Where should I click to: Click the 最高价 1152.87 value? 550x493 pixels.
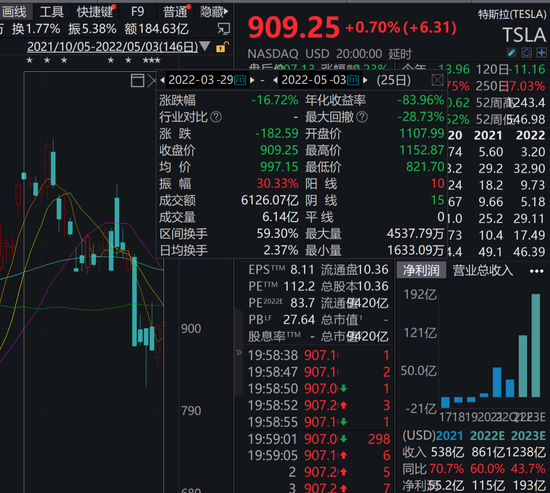coord(422,150)
